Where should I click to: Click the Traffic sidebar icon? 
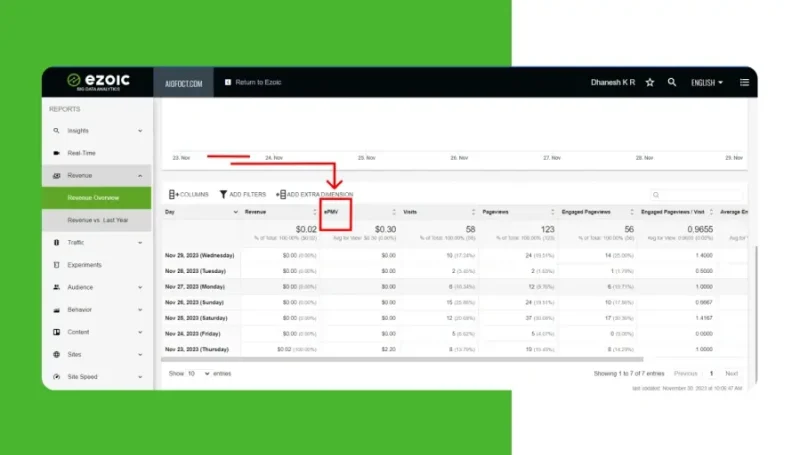(x=56, y=243)
